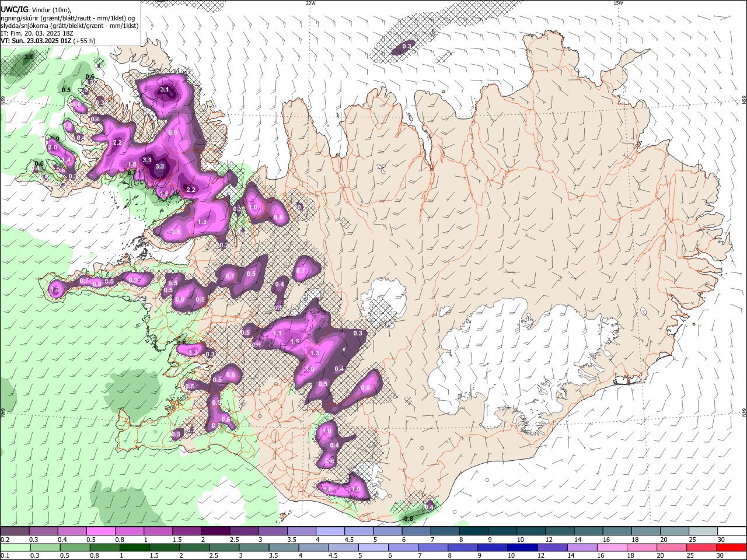747x560 pixels.
Task: Click the "0.8" value on the green south-coast patch
Action: [409, 519]
